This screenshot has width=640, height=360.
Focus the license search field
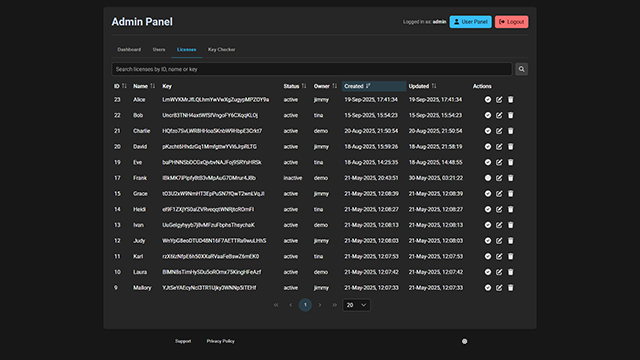tap(312, 69)
